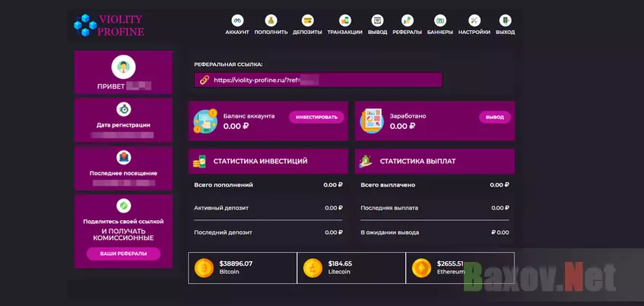Click the Активный депозит row label
644x306 pixels.
tap(221, 208)
